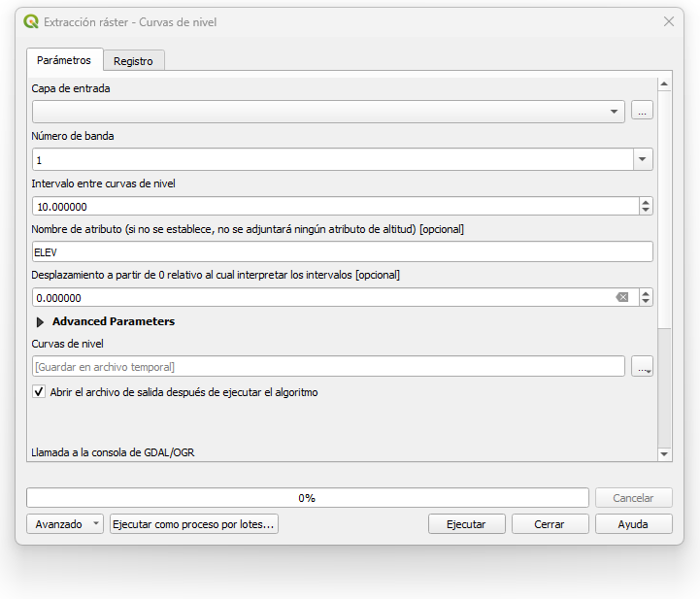Increase Intervalo entre curvas de nivel with the up arrow
The height and width of the screenshot is (599, 700).
coord(646,202)
